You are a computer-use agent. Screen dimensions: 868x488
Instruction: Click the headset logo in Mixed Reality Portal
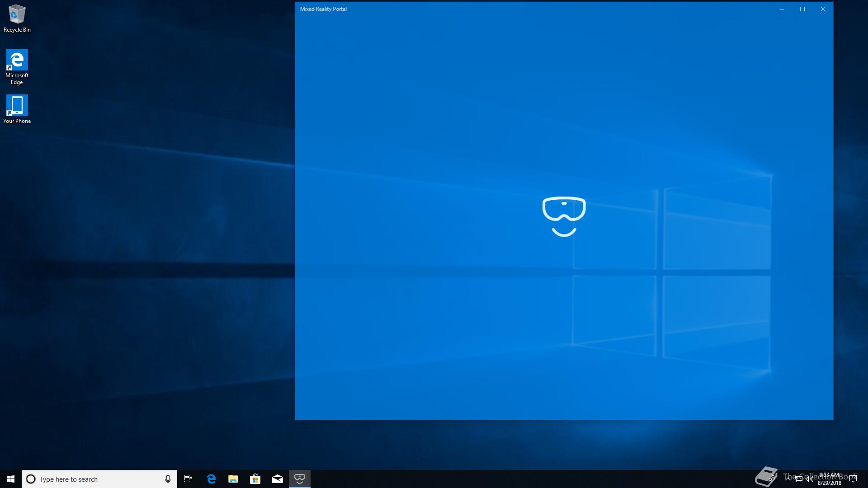564,216
